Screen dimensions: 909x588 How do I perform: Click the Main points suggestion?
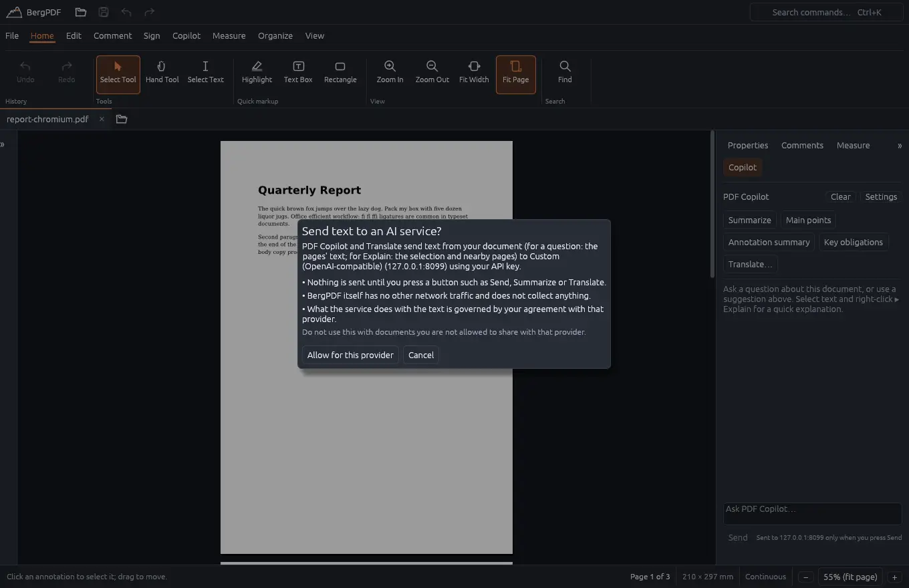coord(808,220)
